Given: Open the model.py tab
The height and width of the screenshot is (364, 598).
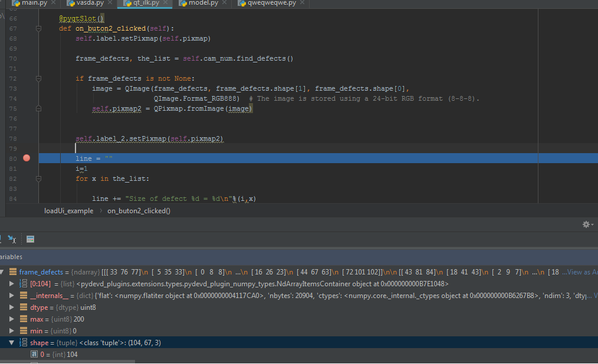Looking at the screenshot, I should (x=203, y=3).
